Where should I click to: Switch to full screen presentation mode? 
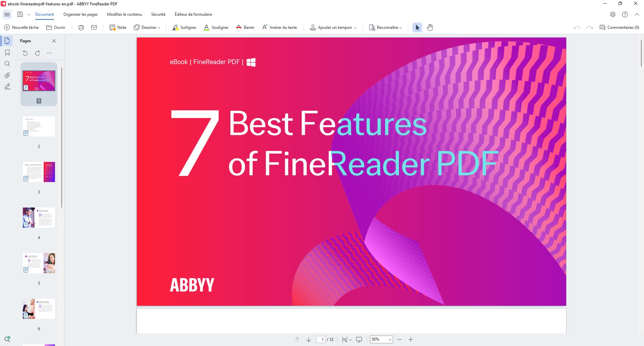359,340
